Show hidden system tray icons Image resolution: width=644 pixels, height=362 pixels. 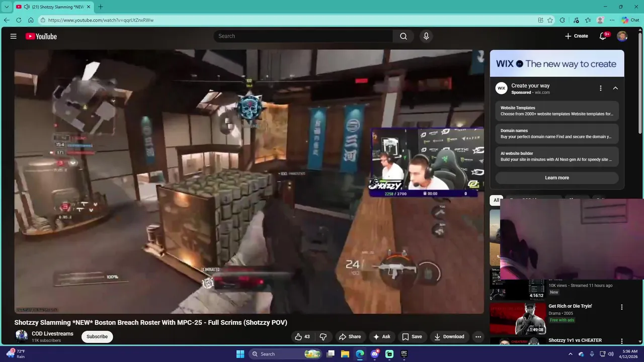click(570, 354)
